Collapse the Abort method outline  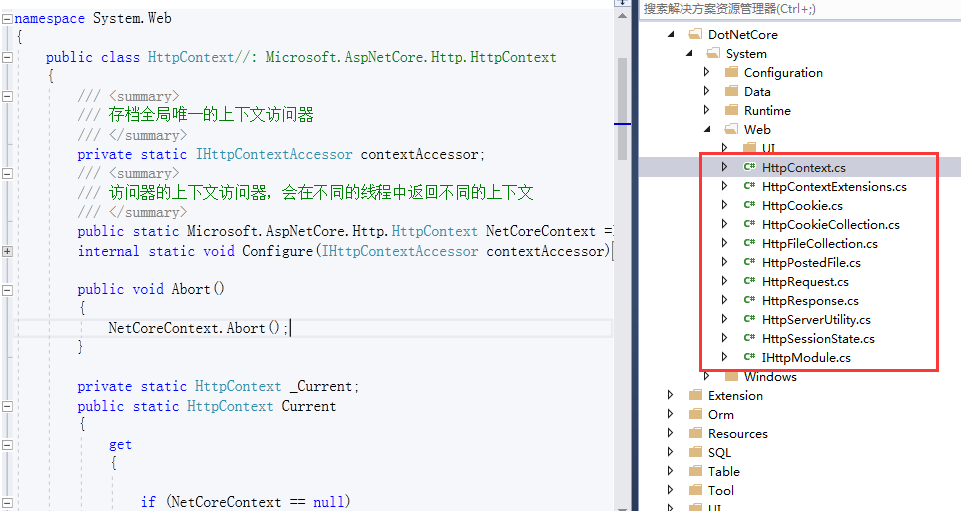tap(7, 290)
